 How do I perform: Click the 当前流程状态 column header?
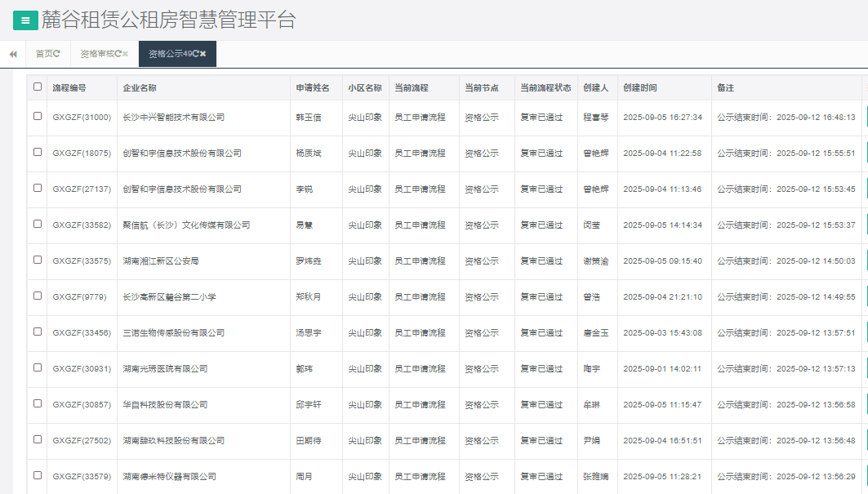(x=545, y=88)
